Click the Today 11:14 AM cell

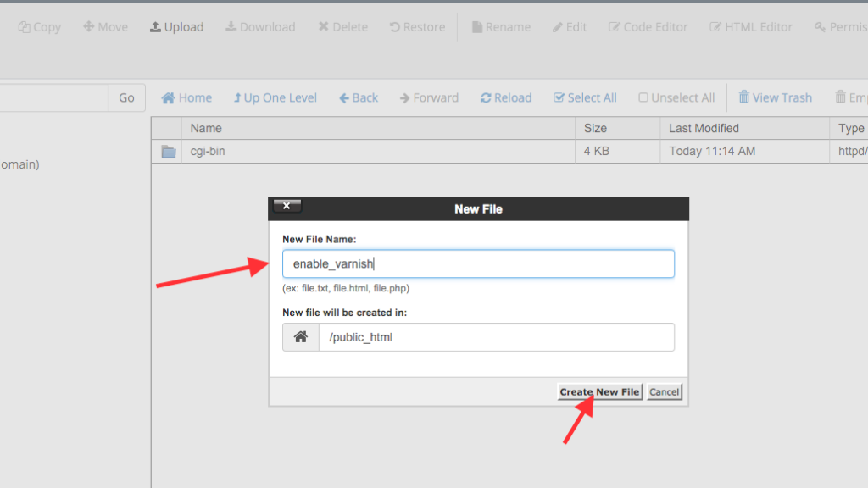coord(744,151)
